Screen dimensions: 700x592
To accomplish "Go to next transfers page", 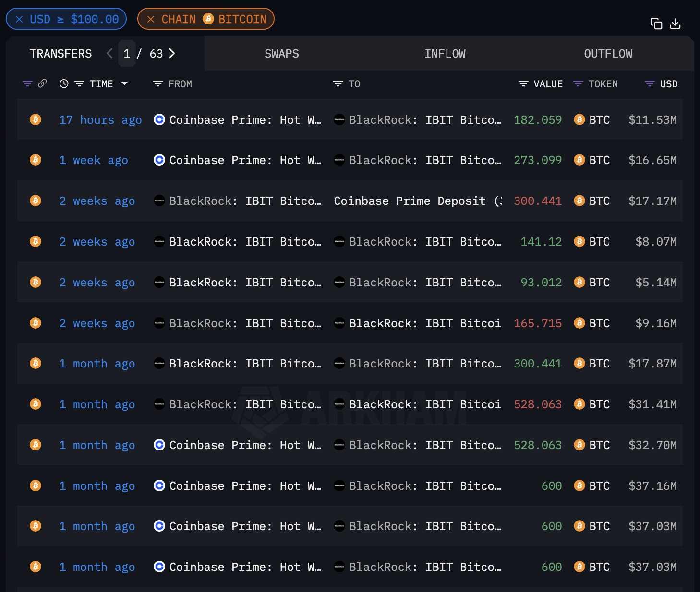I will [172, 53].
